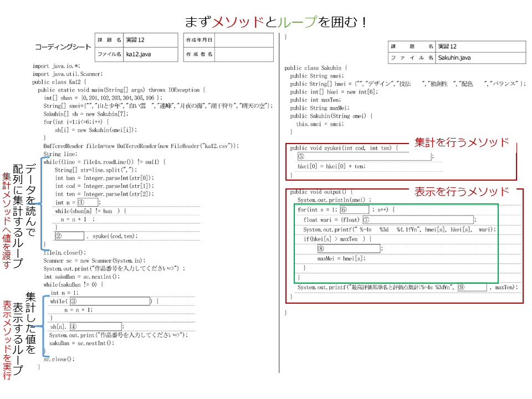The image size is (532, 399).
Task: Click the "sc.close();" line
Action: click(x=59, y=359)
